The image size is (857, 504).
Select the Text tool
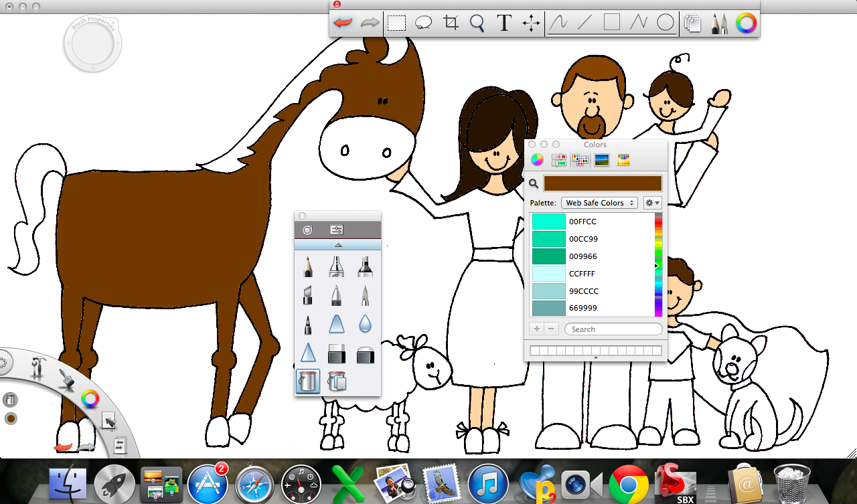[x=504, y=23]
